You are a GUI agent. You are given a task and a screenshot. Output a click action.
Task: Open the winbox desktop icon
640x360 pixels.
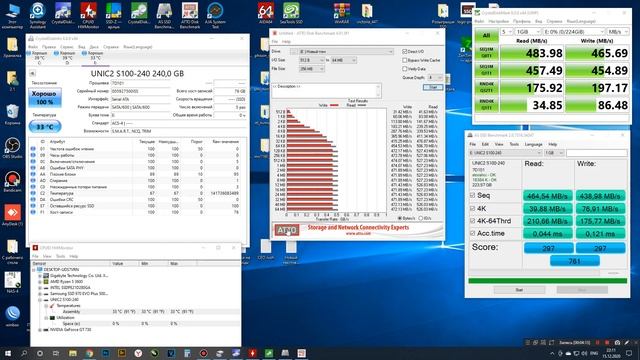[x=12, y=316]
